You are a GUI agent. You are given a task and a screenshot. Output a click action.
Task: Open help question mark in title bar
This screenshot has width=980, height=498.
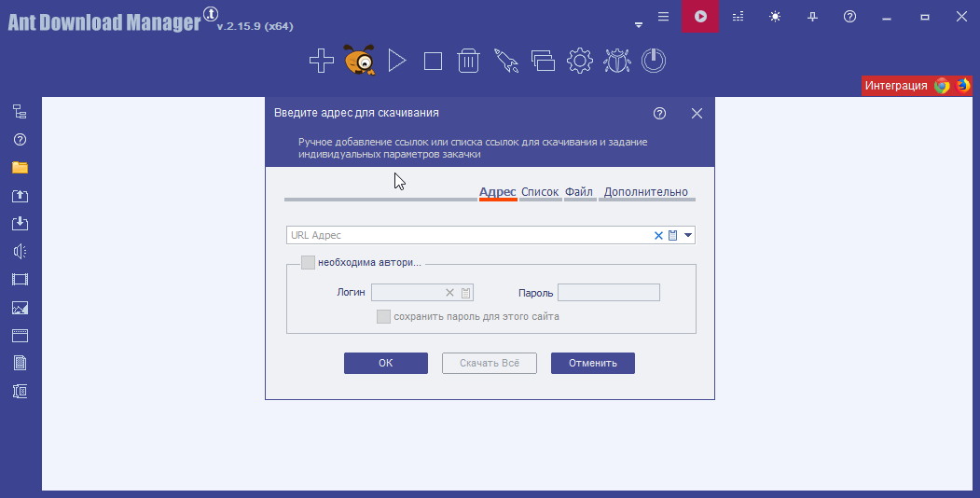pos(849,17)
